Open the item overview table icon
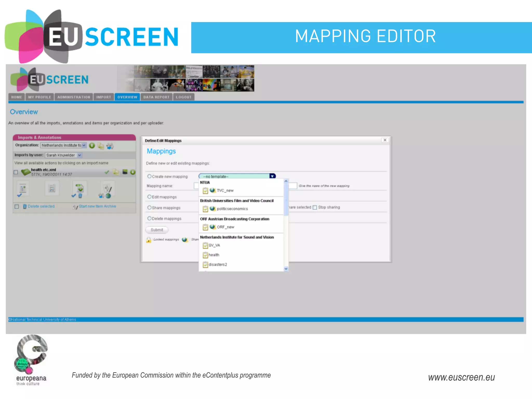The width and height of the screenshot is (532, 399). 52,188
